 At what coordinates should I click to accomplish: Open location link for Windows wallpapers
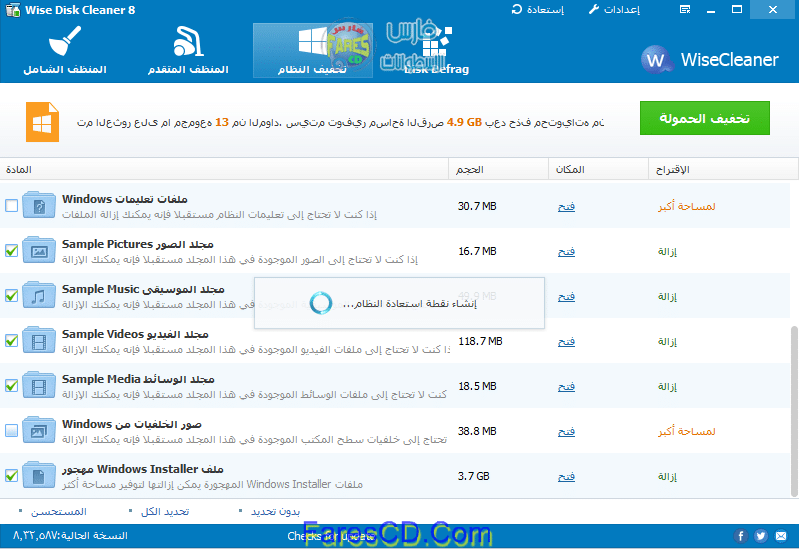pyautogui.click(x=566, y=431)
